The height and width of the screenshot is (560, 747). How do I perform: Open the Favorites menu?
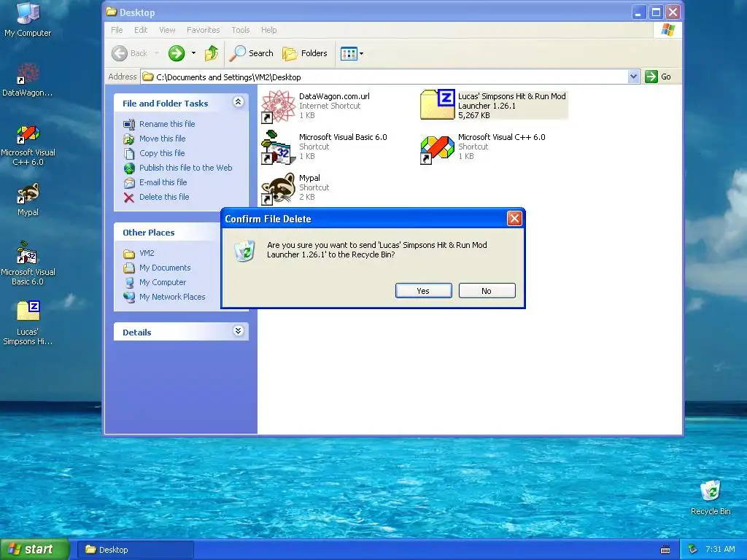coord(204,30)
